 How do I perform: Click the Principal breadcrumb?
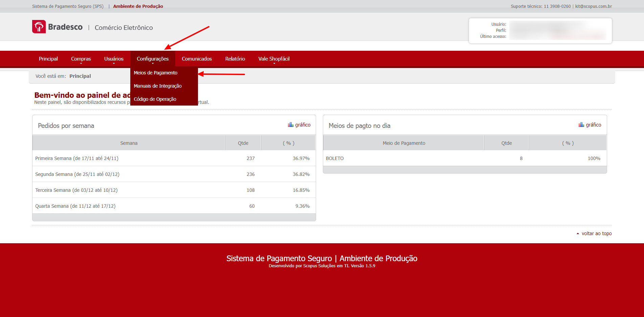[80, 76]
